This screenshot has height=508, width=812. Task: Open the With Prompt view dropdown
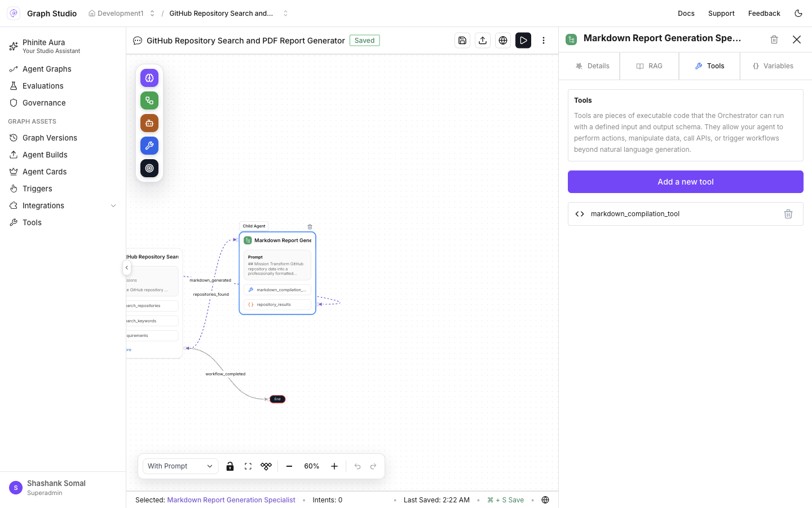(180, 466)
